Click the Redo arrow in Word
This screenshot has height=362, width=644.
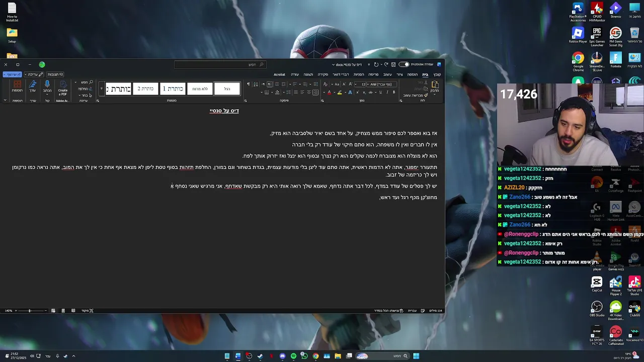(376, 64)
